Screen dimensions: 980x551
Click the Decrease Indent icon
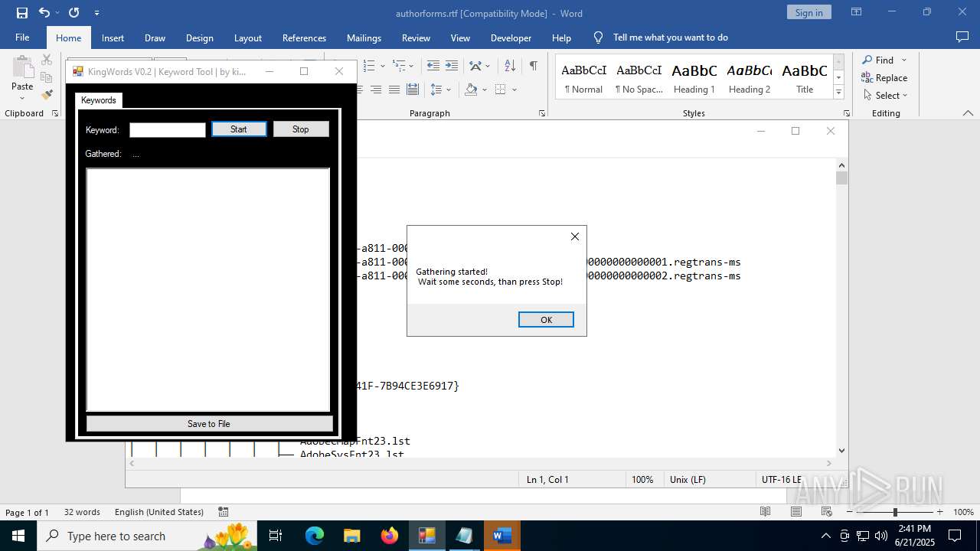tap(433, 66)
